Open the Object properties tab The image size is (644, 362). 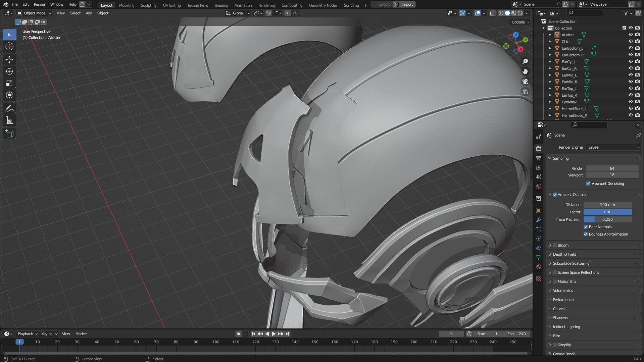pyautogui.click(x=539, y=210)
